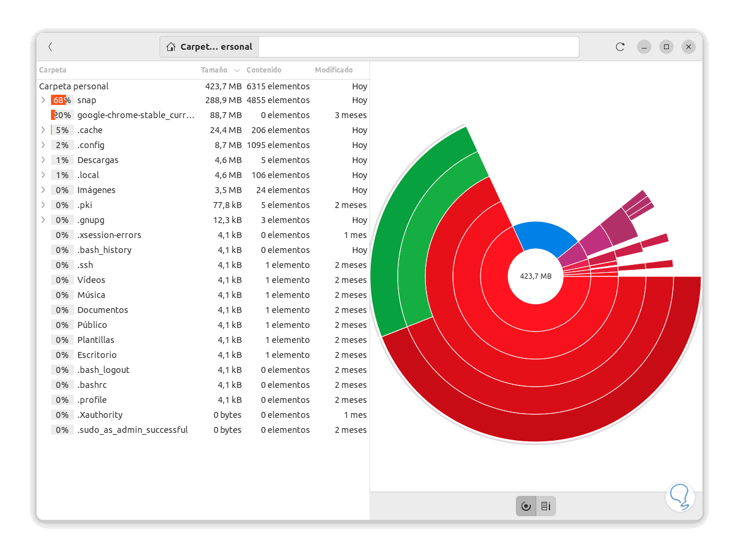Switch to rings chart view
Screen dimensions: 739x560
(526, 506)
